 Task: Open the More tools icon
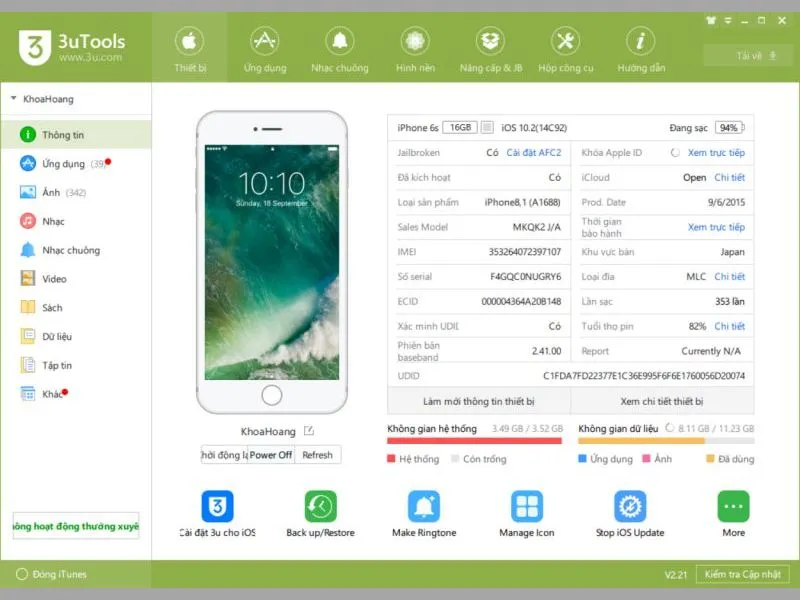coord(733,514)
